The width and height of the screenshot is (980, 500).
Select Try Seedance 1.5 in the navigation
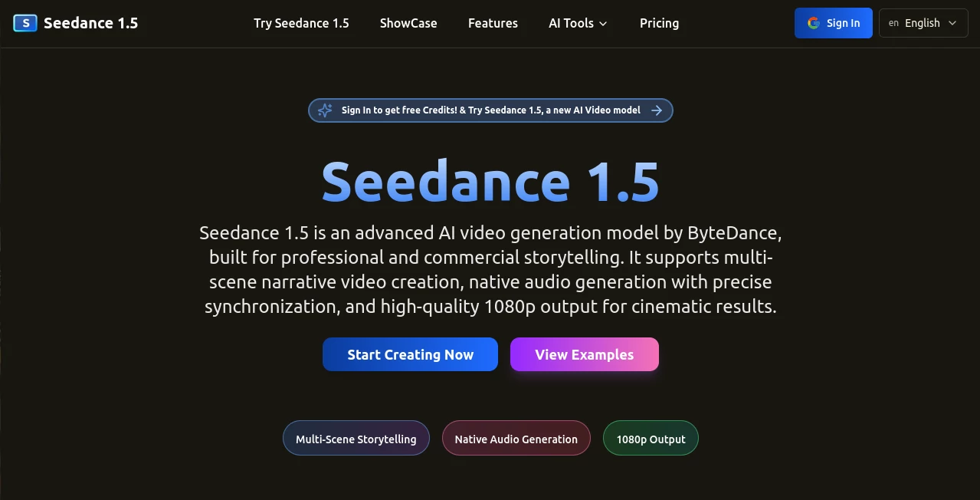click(x=301, y=23)
